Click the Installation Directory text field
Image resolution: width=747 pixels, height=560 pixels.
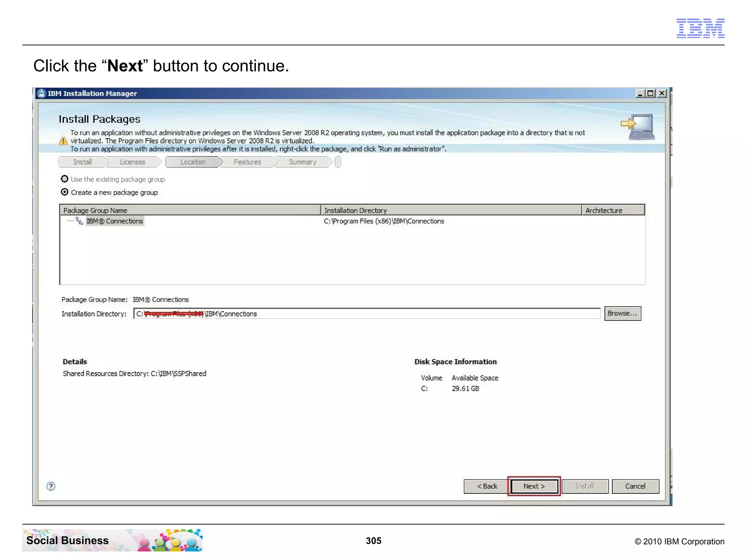pyautogui.click(x=367, y=314)
